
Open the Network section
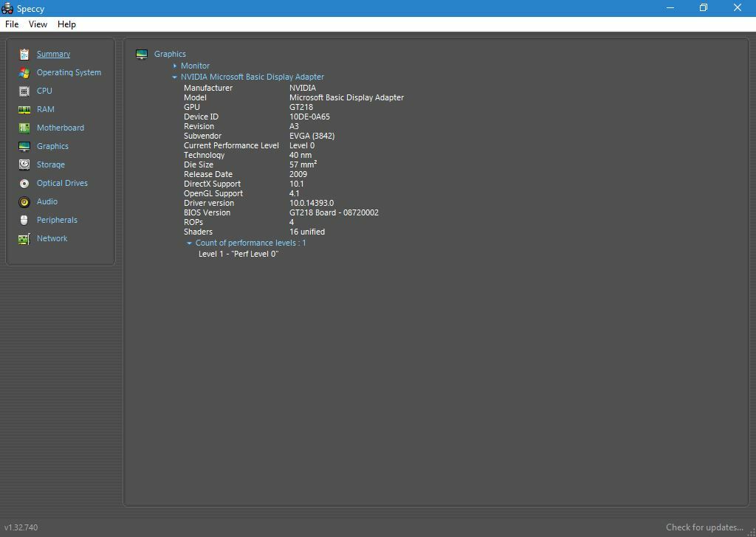click(52, 238)
